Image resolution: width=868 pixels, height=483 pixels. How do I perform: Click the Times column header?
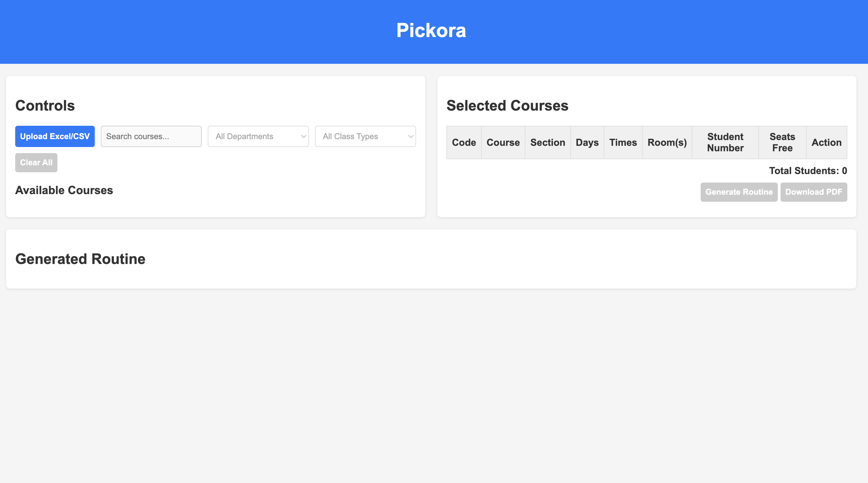coord(623,142)
